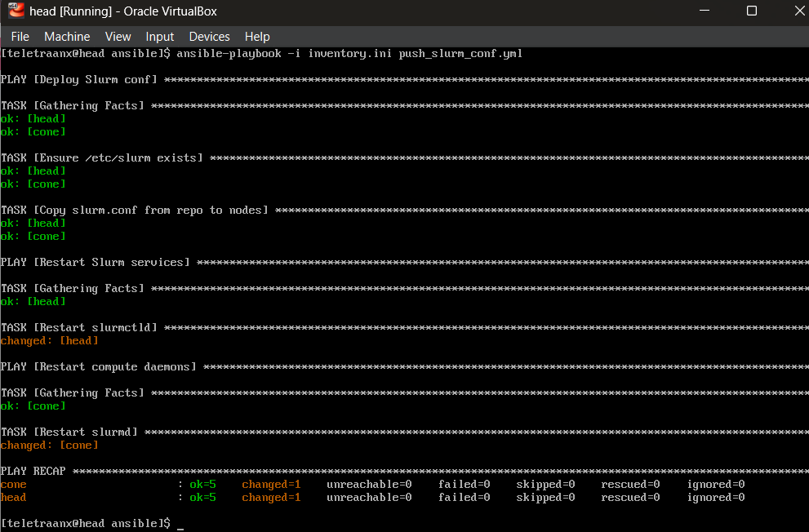This screenshot has height=532, width=809.
Task: Open the File menu
Action: point(20,37)
